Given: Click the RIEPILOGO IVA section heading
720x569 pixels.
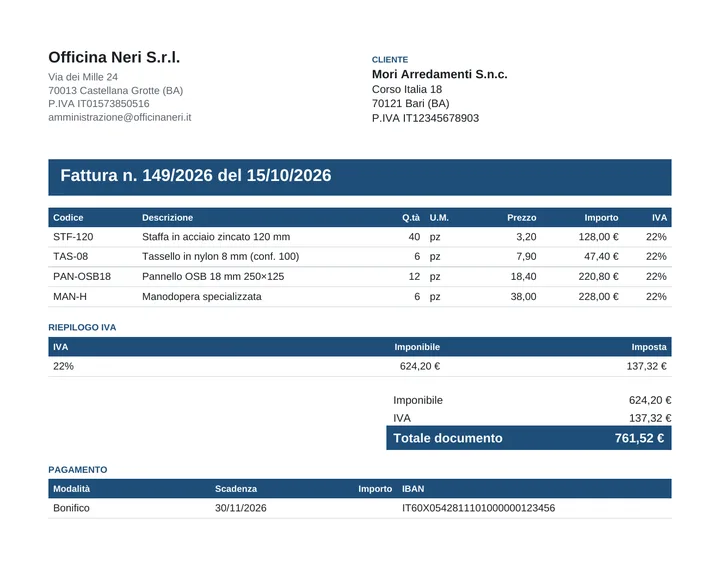Looking at the screenshot, I should [x=82, y=327].
